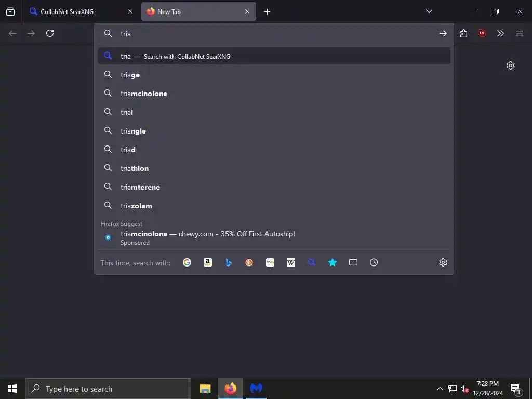Open Windows Start menu
Viewport: 532px width, 399px height.
tap(12, 389)
